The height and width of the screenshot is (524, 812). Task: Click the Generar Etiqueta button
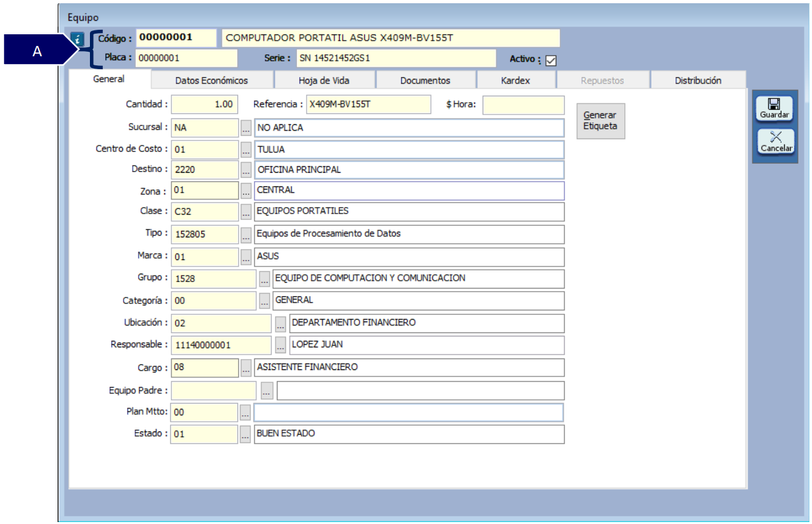click(600, 121)
